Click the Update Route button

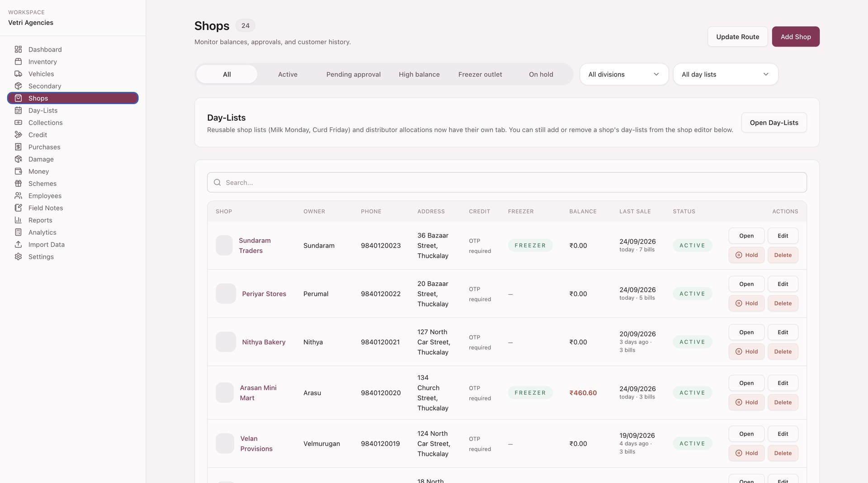738,37
